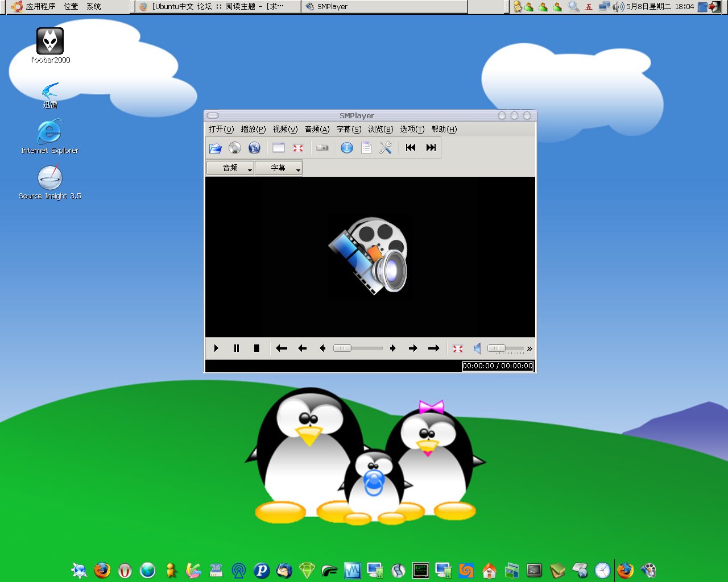The image size is (728, 582).
Task: Click the magnifier search icon in top panel
Action: (574, 7)
